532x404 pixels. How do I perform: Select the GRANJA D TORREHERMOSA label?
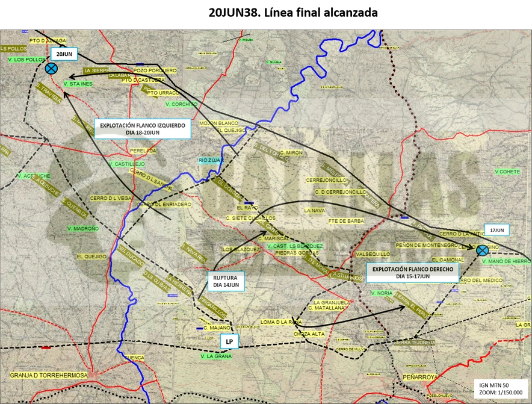[49, 375]
